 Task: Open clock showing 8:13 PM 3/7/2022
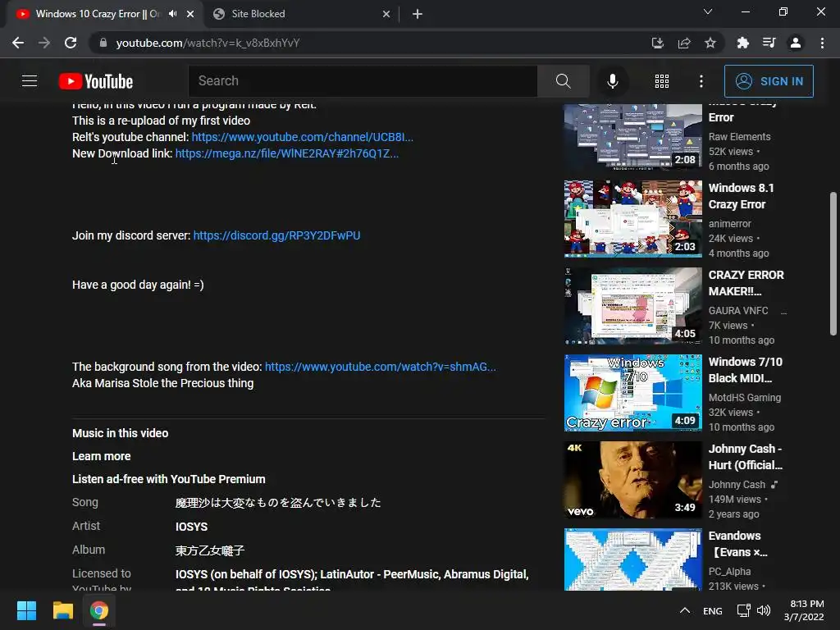[804, 610]
